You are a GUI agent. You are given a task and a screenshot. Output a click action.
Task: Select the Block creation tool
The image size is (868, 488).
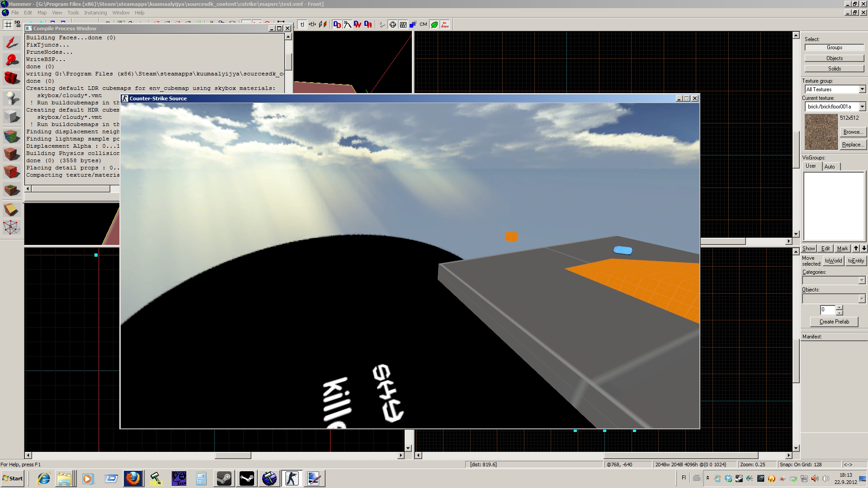(x=12, y=117)
